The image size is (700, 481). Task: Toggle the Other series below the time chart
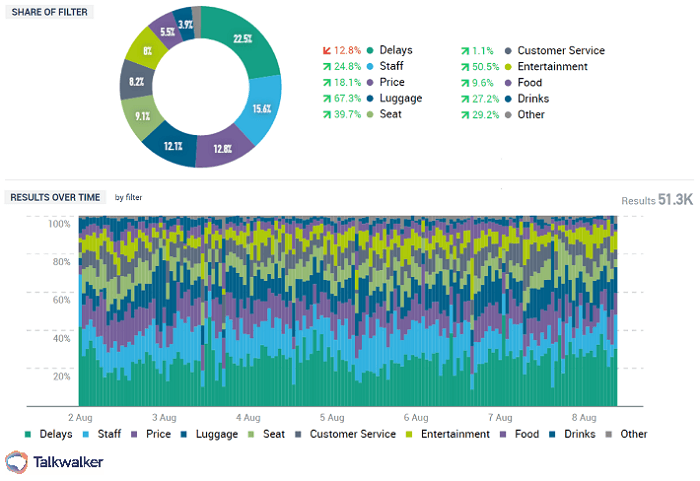point(626,434)
